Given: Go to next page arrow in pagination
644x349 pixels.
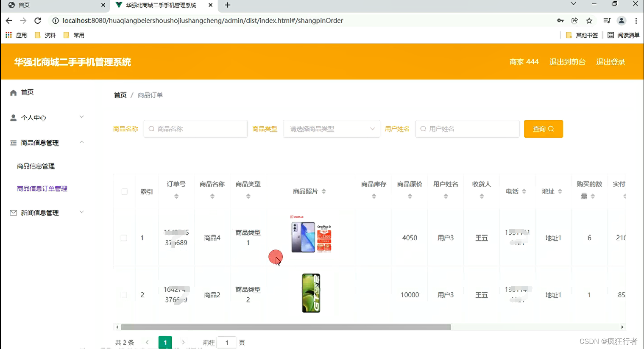Looking at the screenshot, I should pyautogui.click(x=183, y=342).
